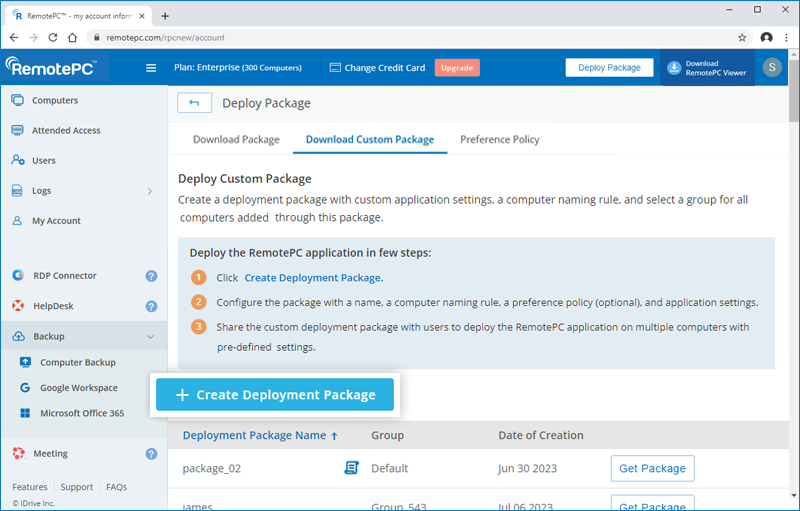The width and height of the screenshot is (800, 511).
Task: Reload the page in the browser
Action: pos(52,37)
